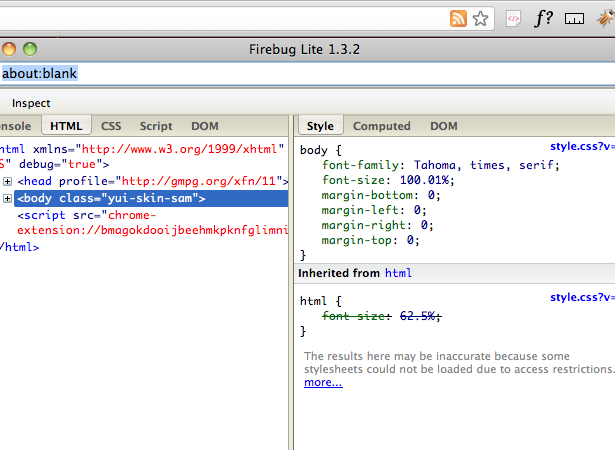Switch to the Computed tab

point(382,126)
